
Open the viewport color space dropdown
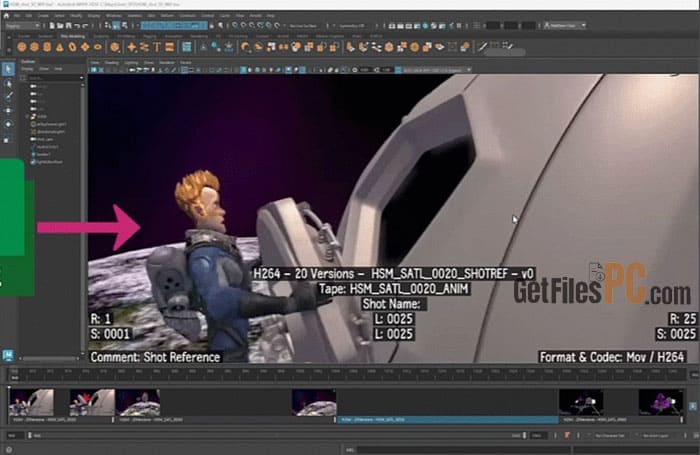pyautogui.click(x=437, y=70)
